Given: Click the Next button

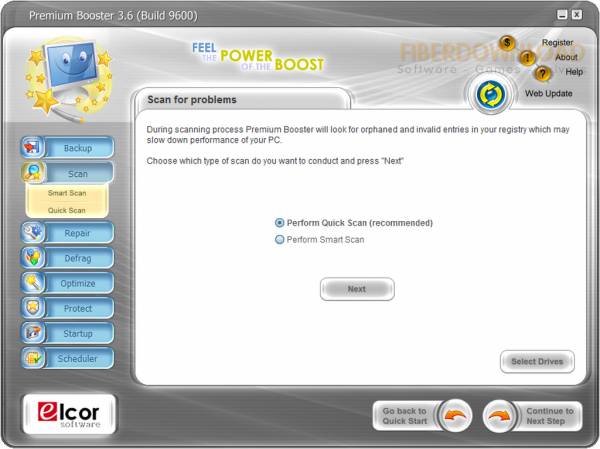Looking at the screenshot, I should pos(357,289).
